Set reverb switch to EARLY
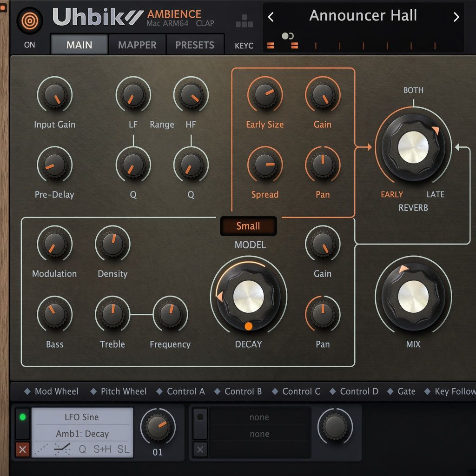Image resolution: width=476 pixels, height=476 pixels. pyautogui.click(x=392, y=194)
